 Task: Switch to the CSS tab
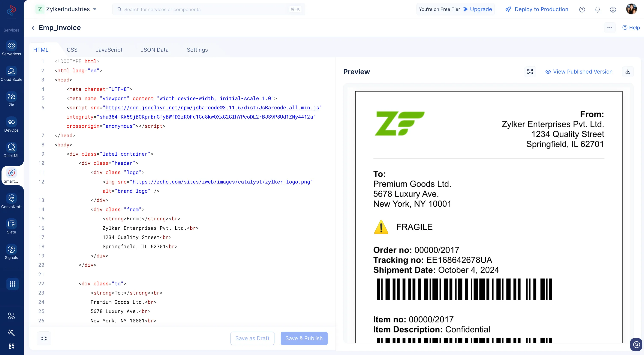tap(72, 50)
